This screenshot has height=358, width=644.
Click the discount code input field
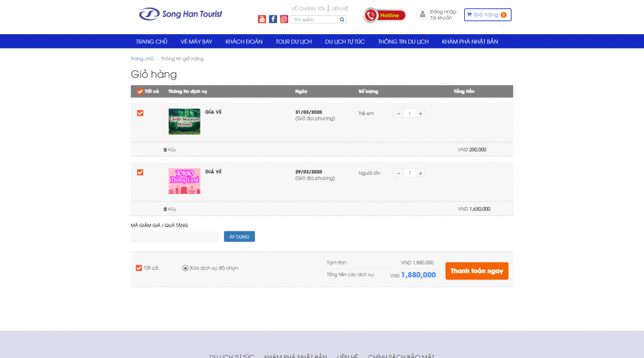coord(175,237)
